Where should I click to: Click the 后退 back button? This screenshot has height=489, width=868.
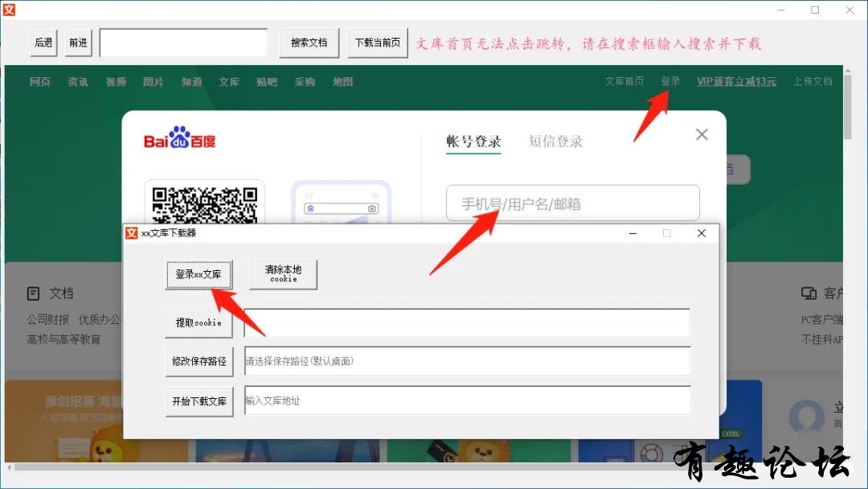[43, 43]
